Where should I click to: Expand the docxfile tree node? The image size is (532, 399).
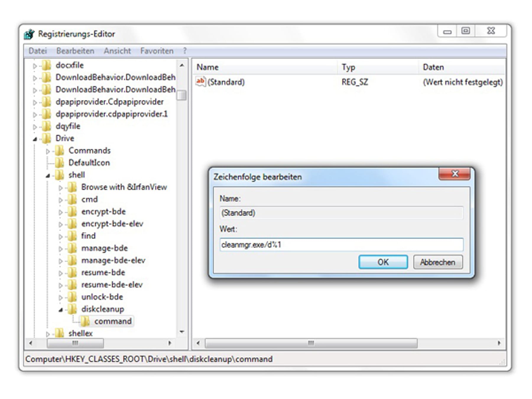tap(35, 66)
